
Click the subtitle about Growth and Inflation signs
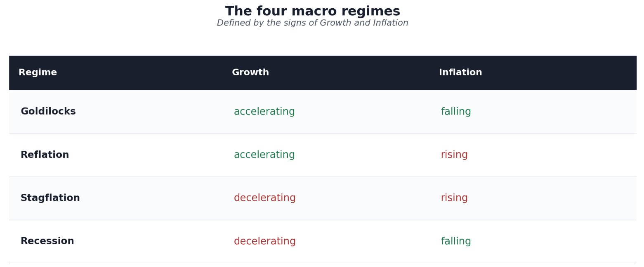coord(313,23)
